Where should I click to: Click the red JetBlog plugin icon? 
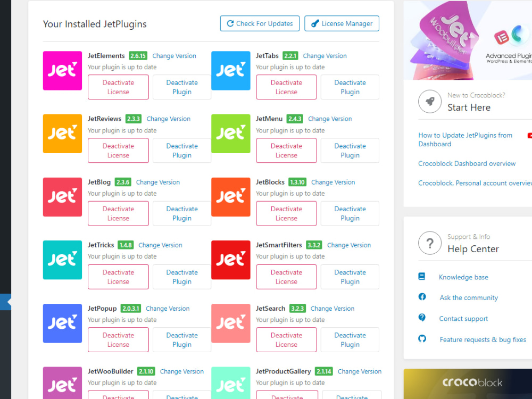[x=62, y=197]
